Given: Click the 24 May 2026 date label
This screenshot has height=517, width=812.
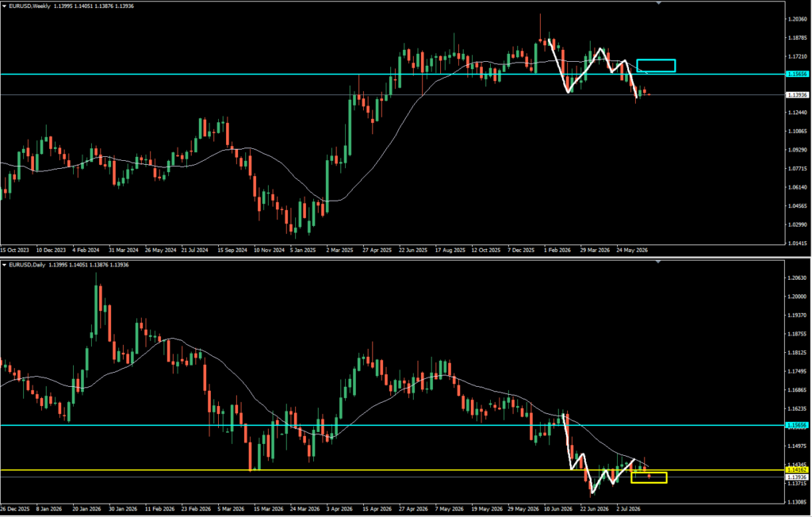Looking at the screenshot, I should pos(632,250).
